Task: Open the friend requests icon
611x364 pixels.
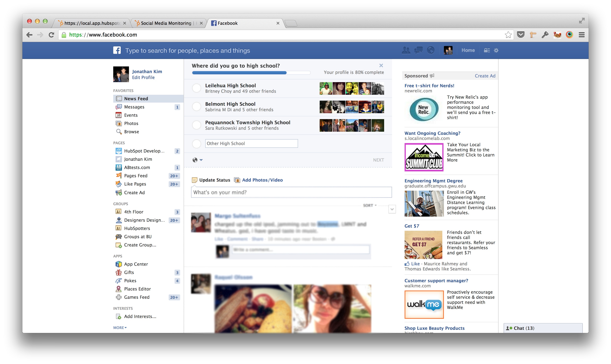Action: click(x=406, y=50)
